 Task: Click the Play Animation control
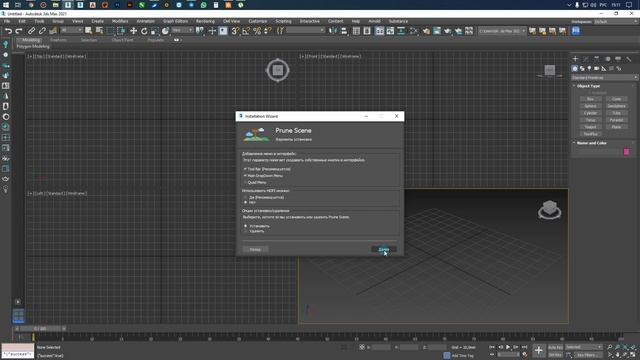coord(508,347)
